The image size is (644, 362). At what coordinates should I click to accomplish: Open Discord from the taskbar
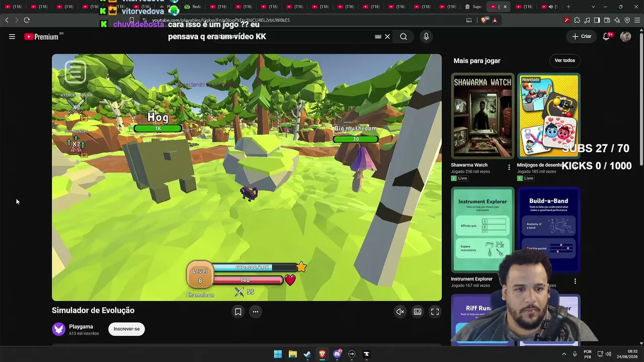[337, 354]
